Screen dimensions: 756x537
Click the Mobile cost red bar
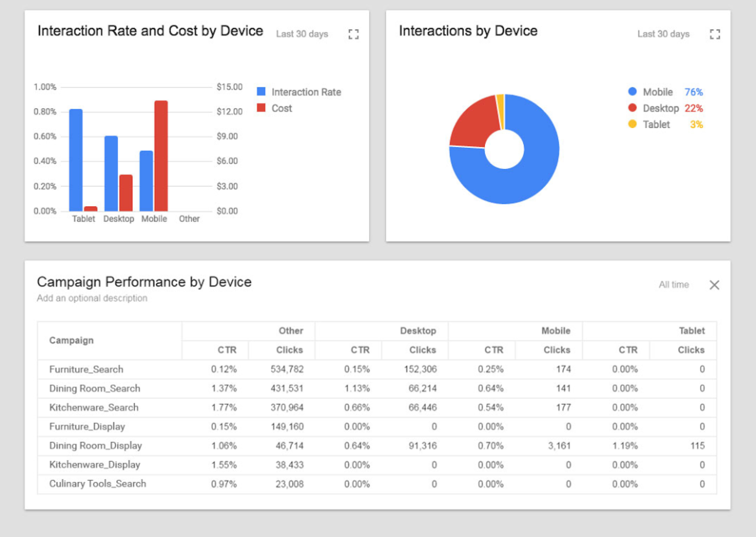[161, 156]
